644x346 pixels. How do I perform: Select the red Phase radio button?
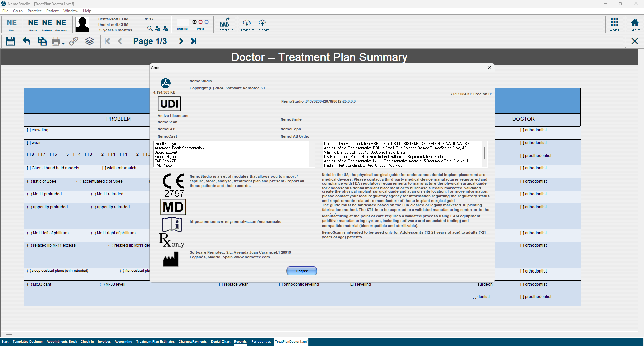tap(201, 22)
